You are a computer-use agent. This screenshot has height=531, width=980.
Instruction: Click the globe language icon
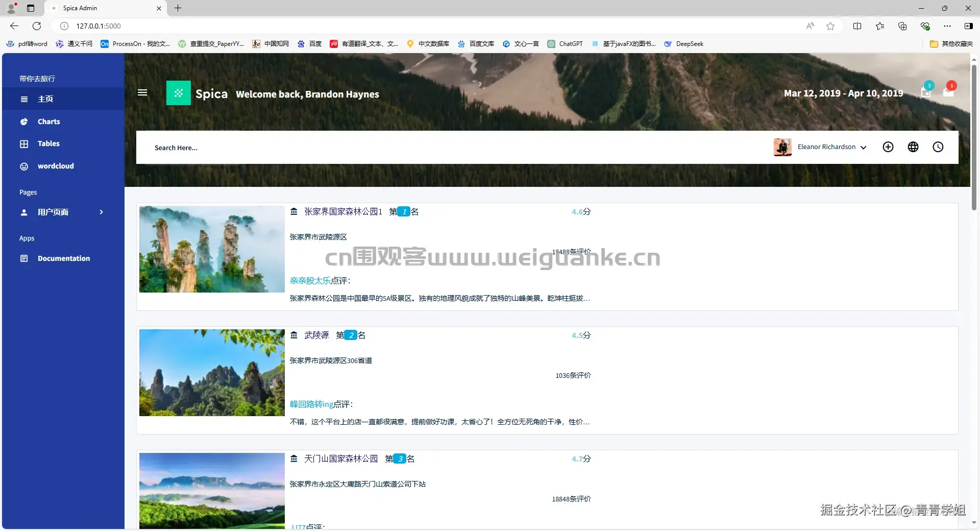(x=913, y=147)
